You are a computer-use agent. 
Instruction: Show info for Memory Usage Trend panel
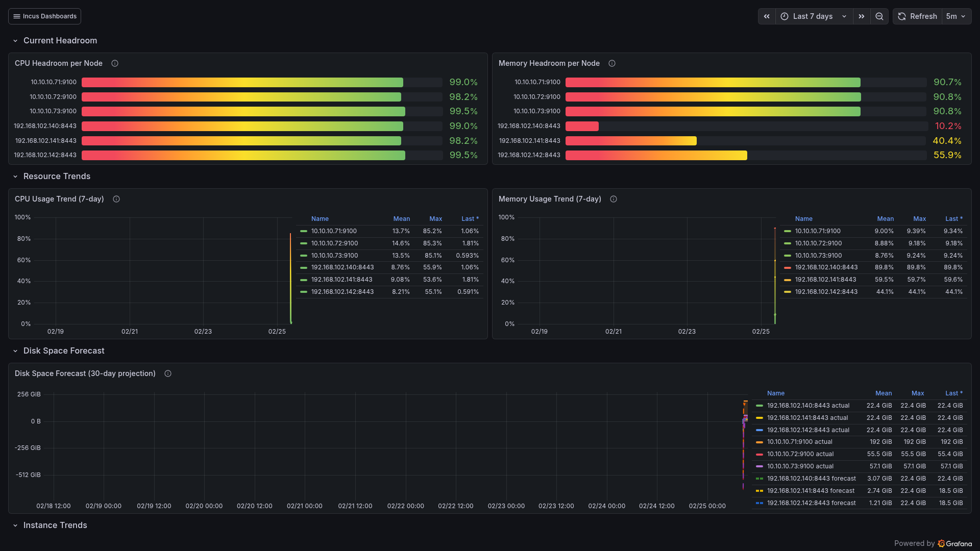pyautogui.click(x=614, y=199)
